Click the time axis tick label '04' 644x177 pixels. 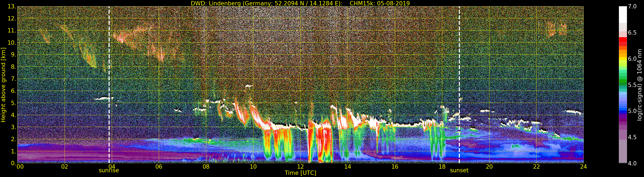pos(112,166)
